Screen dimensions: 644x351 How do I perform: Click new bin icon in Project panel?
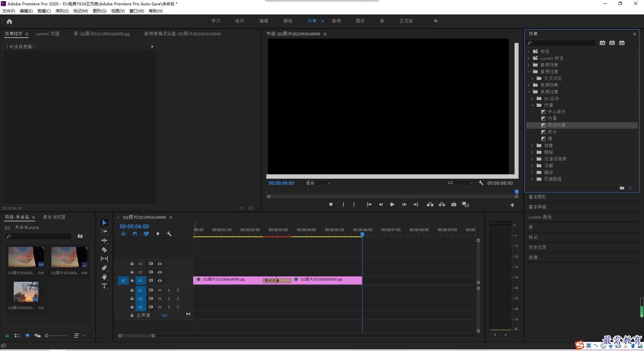80,236
